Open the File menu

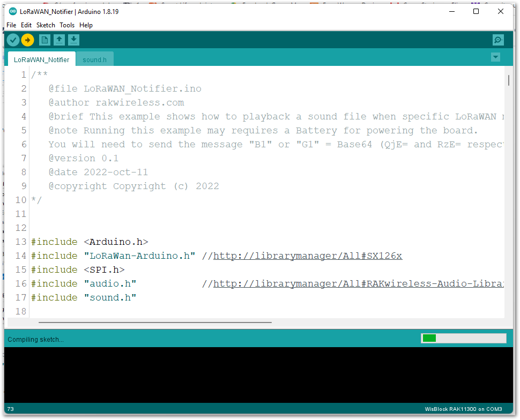pyautogui.click(x=11, y=25)
